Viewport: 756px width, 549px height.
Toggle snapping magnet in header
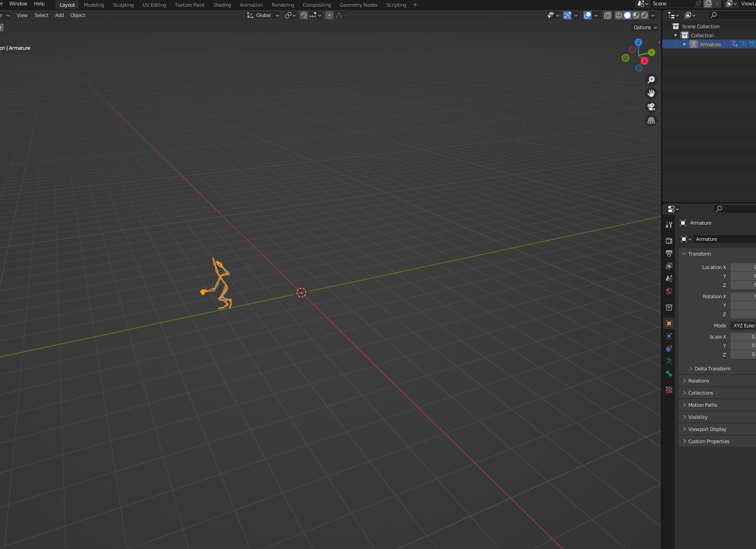[x=304, y=15]
